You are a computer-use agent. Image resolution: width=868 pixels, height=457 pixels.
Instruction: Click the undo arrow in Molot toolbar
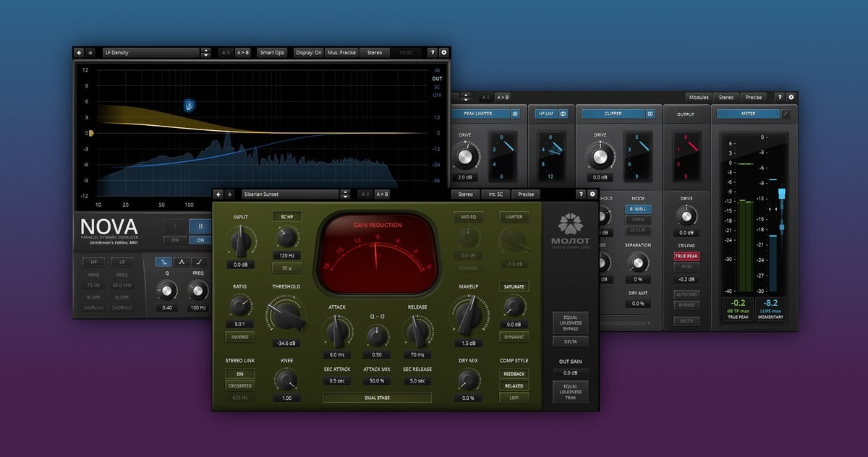point(218,194)
